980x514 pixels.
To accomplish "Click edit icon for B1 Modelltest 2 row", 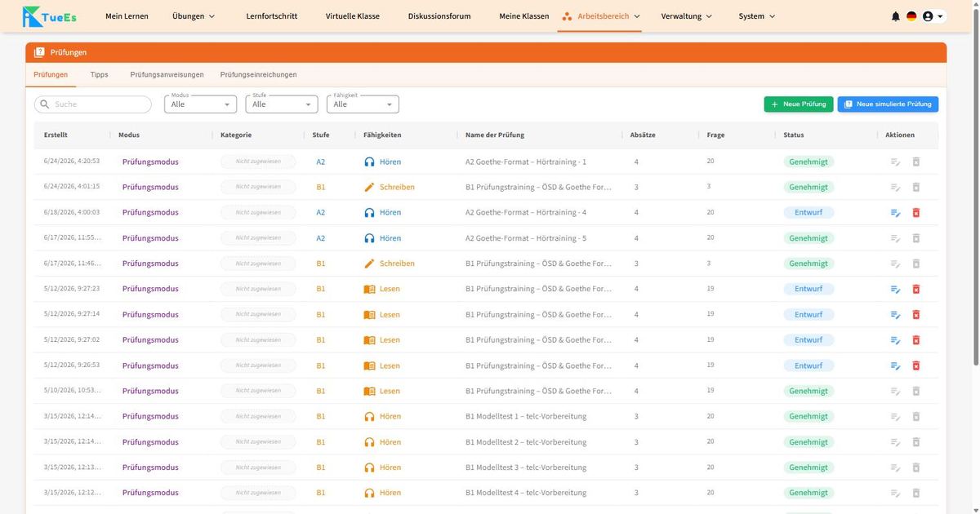I will (896, 442).
